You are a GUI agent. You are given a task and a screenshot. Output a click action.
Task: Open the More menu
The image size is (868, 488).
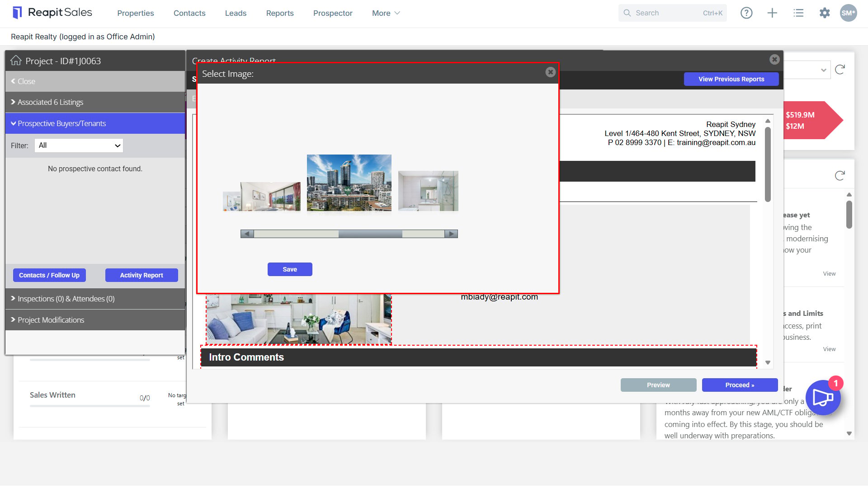coord(386,13)
